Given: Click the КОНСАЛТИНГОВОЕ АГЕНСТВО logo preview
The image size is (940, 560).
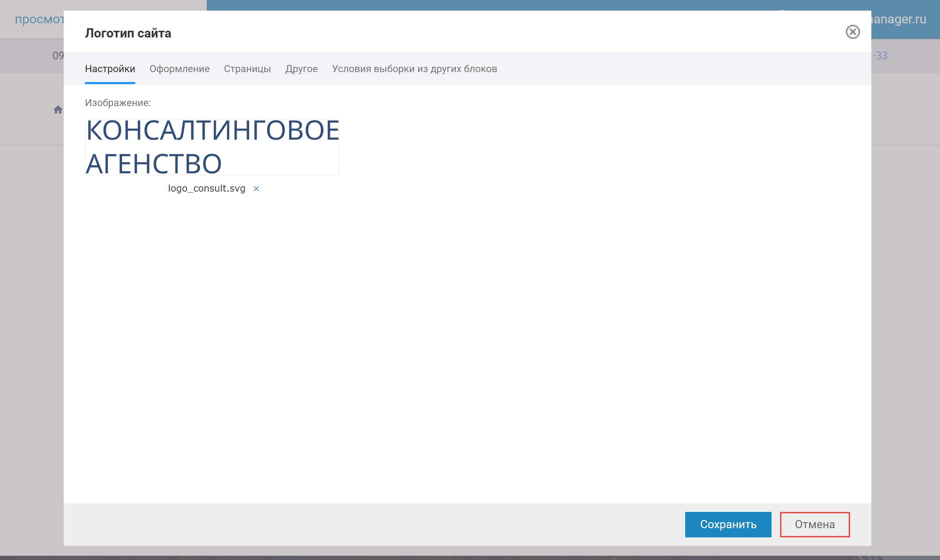Looking at the screenshot, I should coord(212,147).
